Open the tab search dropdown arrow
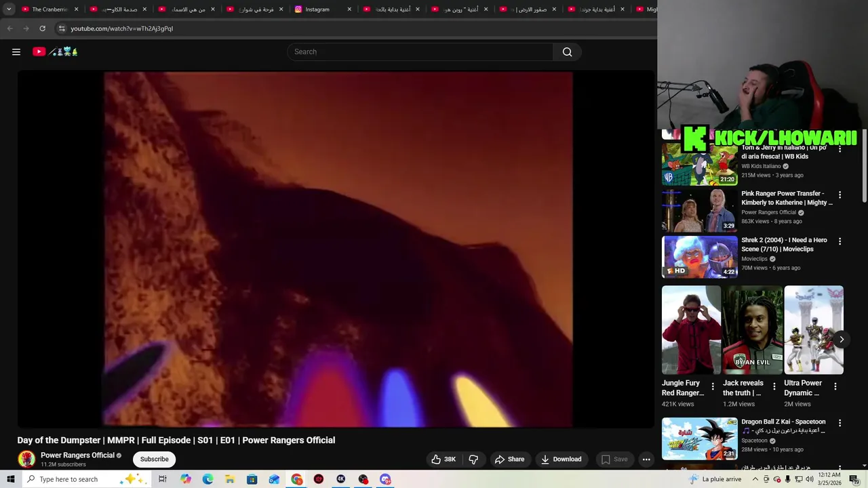The image size is (868, 488). tap(9, 9)
